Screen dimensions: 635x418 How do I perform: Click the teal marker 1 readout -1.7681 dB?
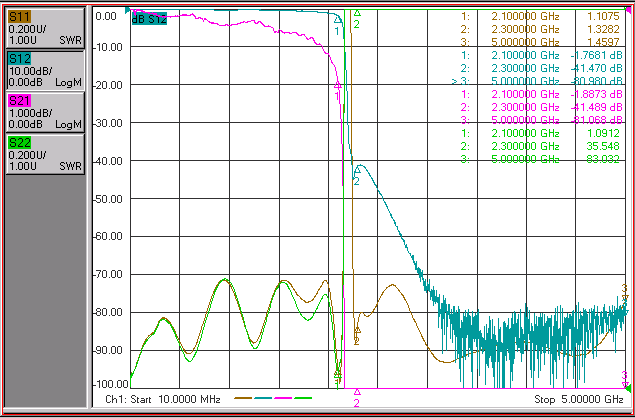click(x=596, y=55)
